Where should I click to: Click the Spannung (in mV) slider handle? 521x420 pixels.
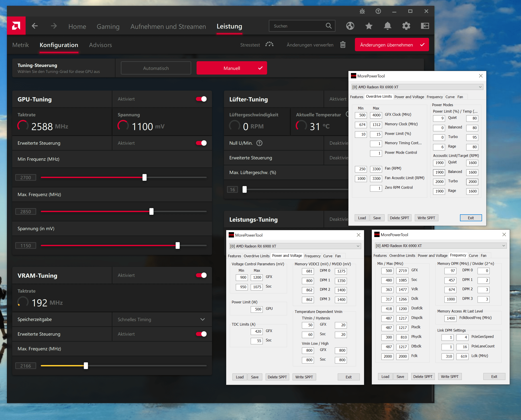coord(178,246)
